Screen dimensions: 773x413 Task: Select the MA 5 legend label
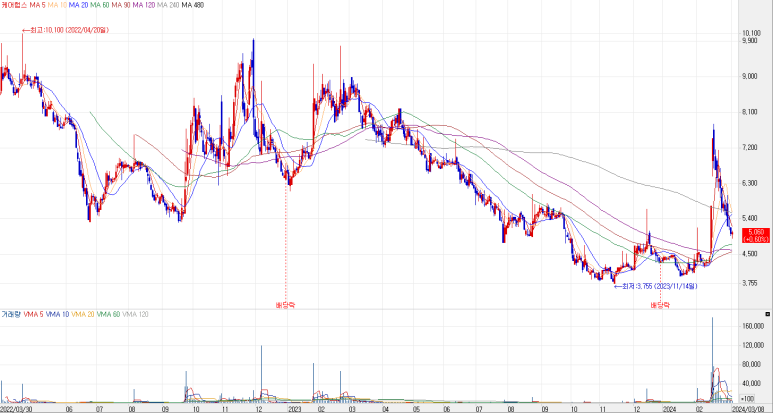tap(35, 5)
